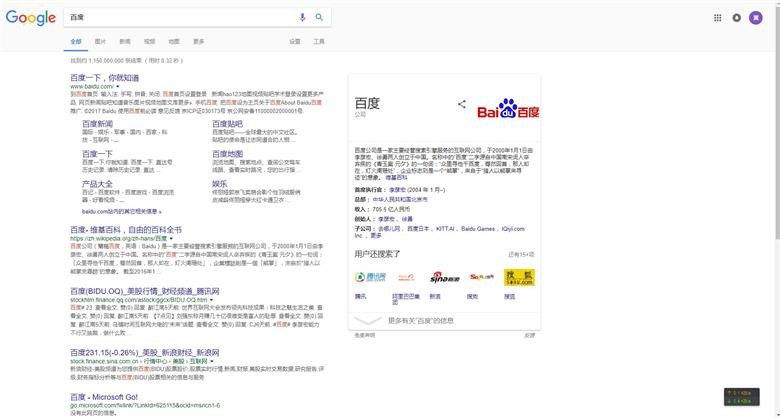Click the 腾讯 logo thumbnail
Viewport: 780px width, 418px height.
370,277
